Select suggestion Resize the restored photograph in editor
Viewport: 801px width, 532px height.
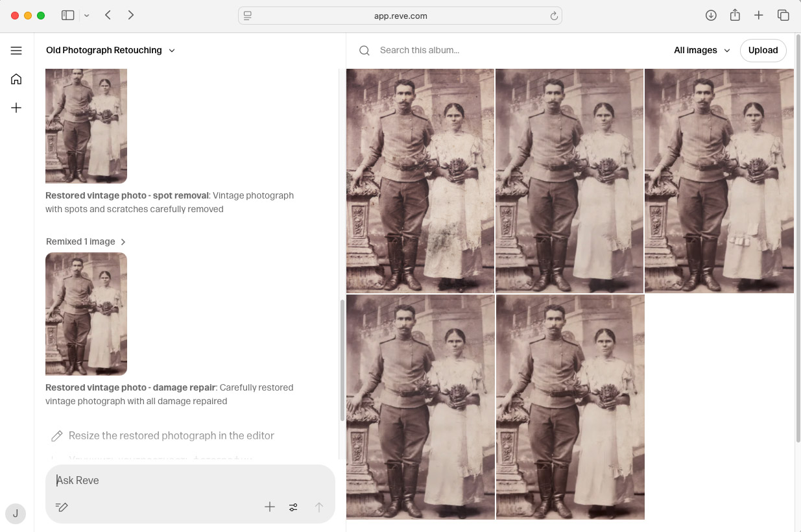coord(171,436)
